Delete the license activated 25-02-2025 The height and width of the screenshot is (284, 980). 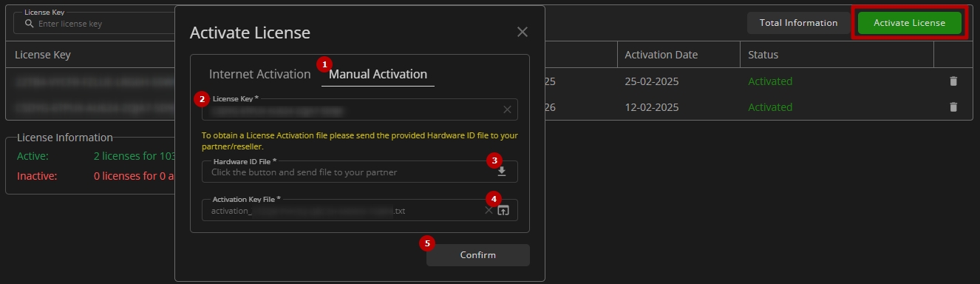coord(953,81)
